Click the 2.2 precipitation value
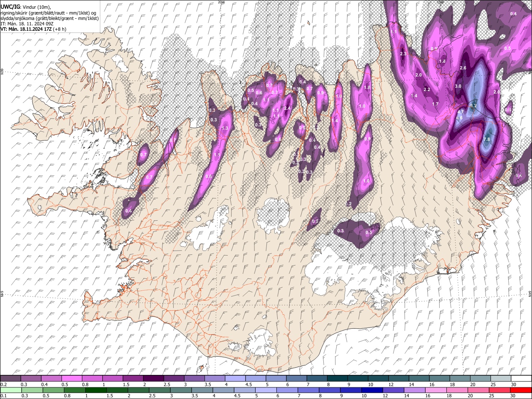The image size is (532, 399). point(426,90)
